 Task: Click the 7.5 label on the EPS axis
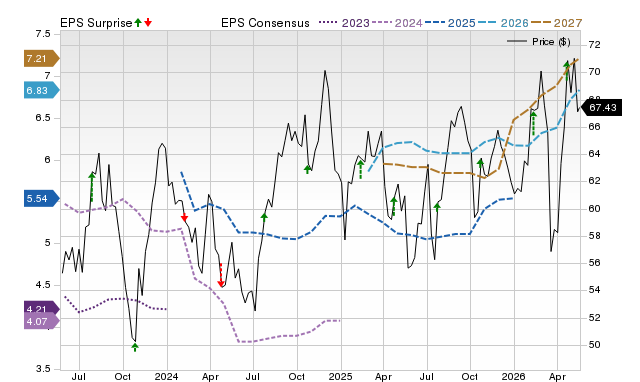43,34
